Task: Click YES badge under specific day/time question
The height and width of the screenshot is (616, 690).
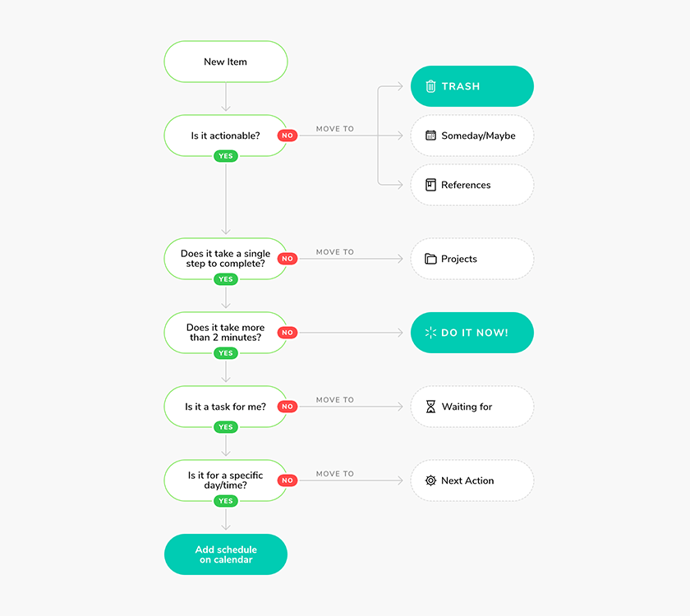Action: click(x=226, y=501)
